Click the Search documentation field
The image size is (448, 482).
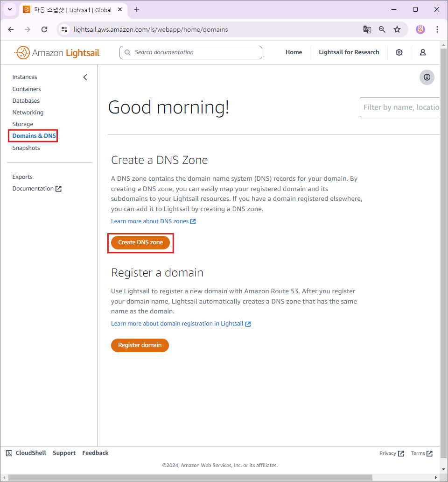[191, 53]
